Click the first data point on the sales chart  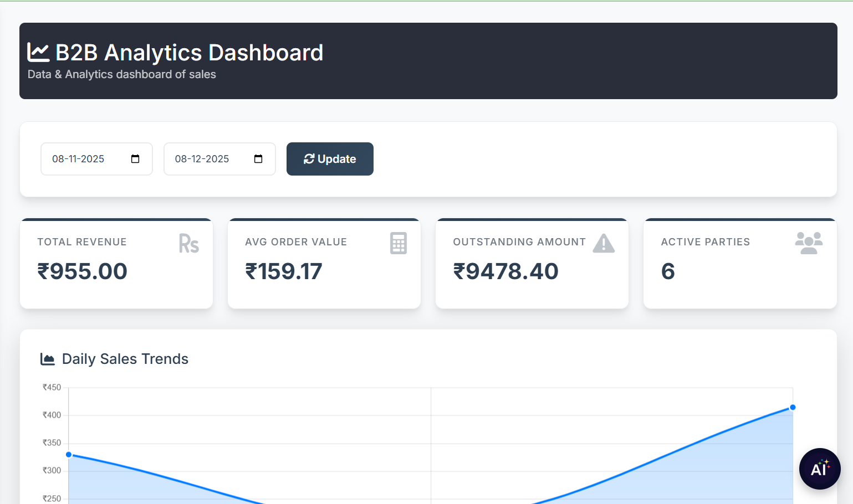69,455
